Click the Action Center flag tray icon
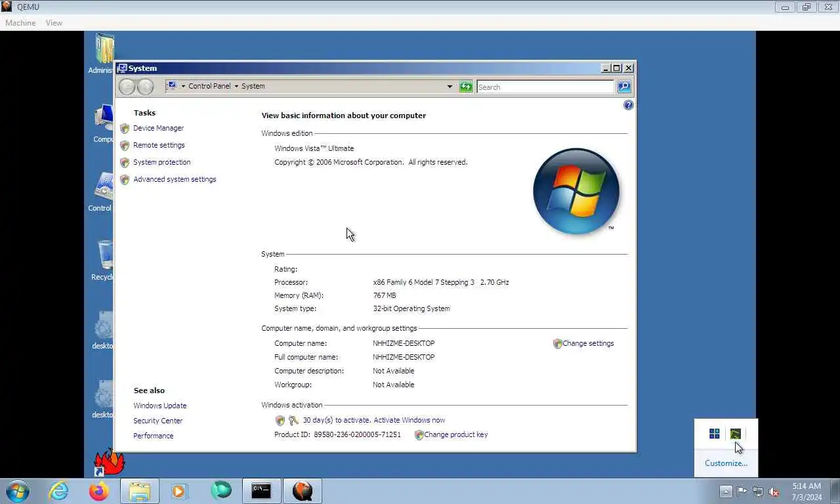The width and height of the screenshot is (840, 504). [x=742, y=491]
